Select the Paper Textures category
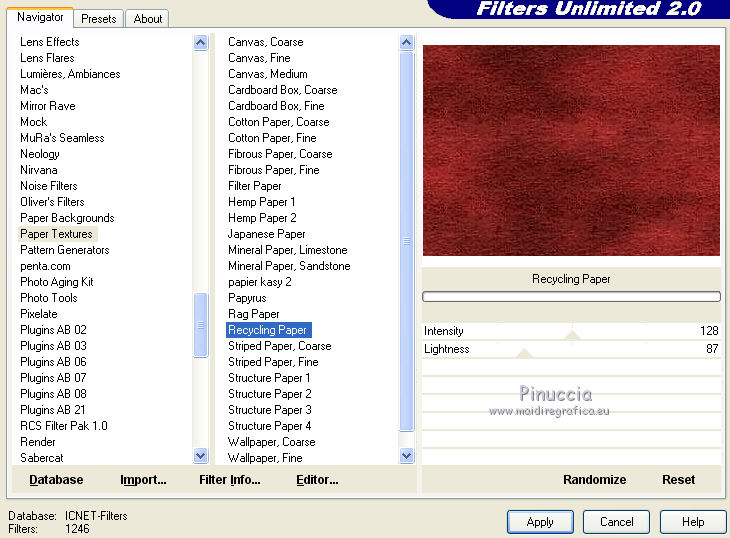Screen dimensions: 730x538 click(x=56, y=234)
